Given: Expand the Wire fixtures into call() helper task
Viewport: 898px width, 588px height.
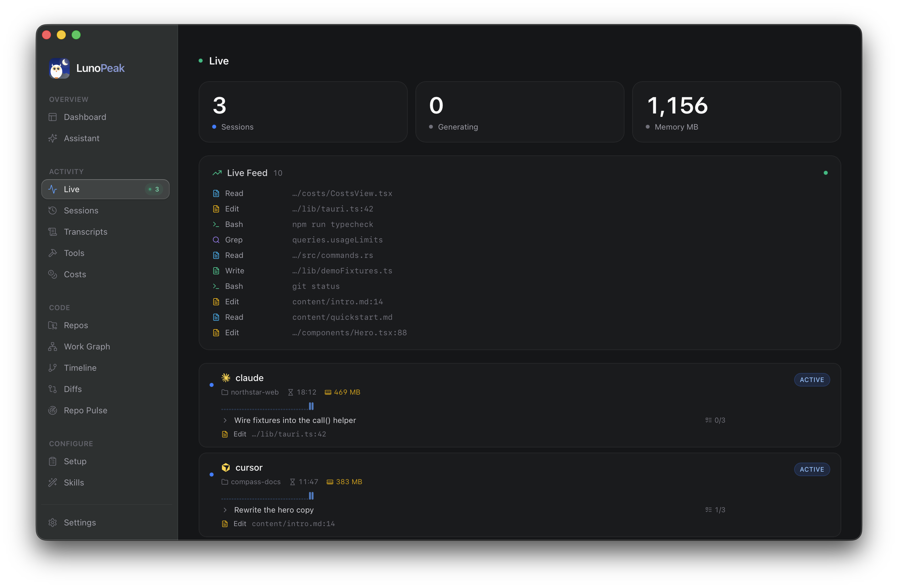Looking at the screenshot, I should click(x=225, y=420).
